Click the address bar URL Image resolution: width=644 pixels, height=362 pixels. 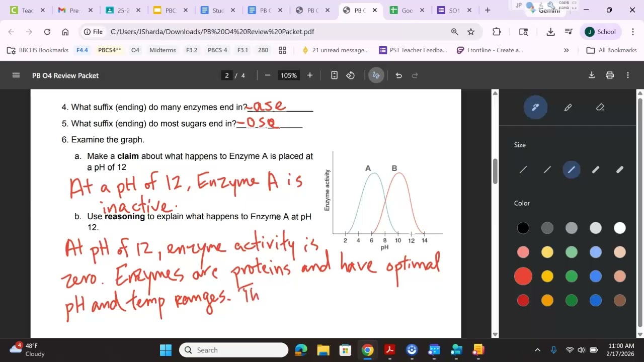(x=212, y=32)
